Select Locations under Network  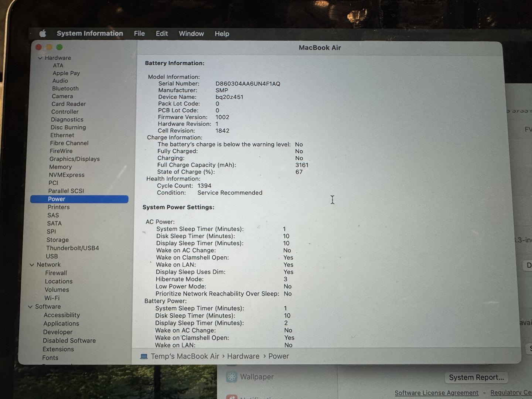(59, 282)
